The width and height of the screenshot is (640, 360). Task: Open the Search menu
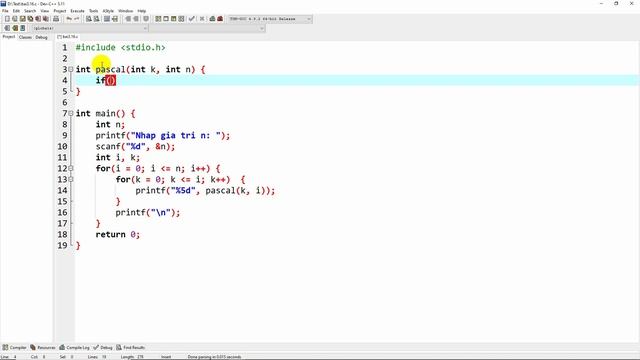point(30,11)
